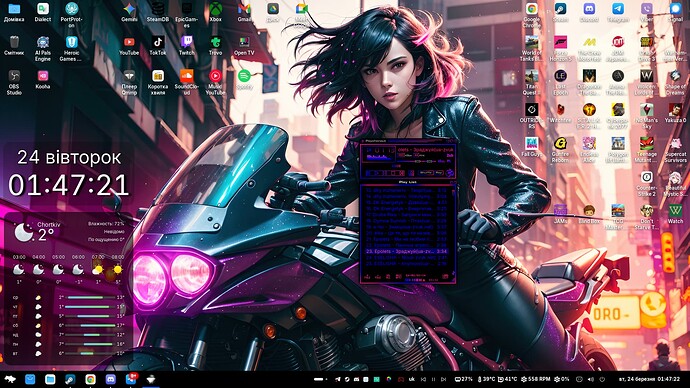The image size is (690, 388).
Task: Launch the Open TV desktop icon
Action: tap(244, 45)
